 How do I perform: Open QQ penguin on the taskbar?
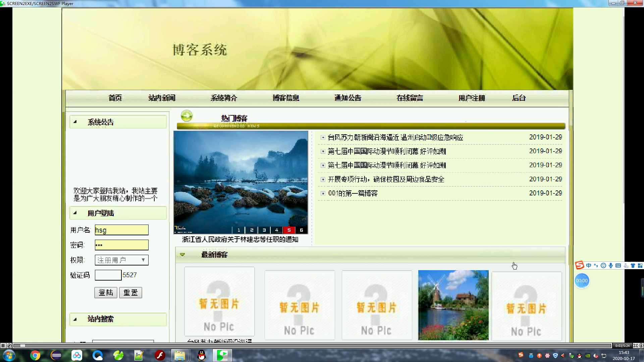[201, 355]
